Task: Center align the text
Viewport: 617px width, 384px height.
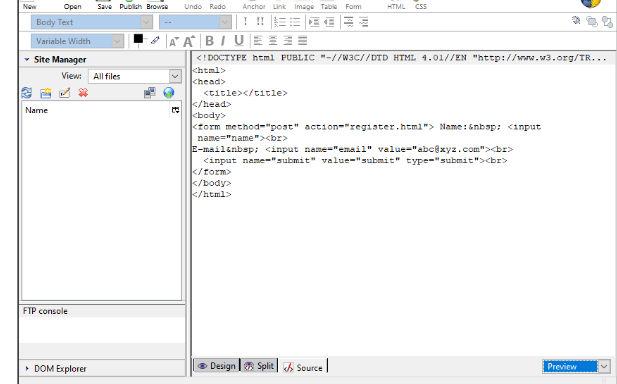Action: coord(273,41)
